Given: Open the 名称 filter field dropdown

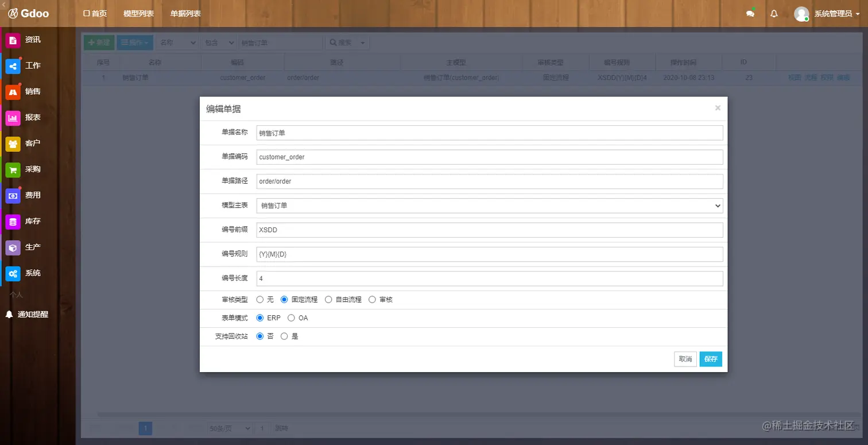Looking at the screenshot, I should (177, 42).
